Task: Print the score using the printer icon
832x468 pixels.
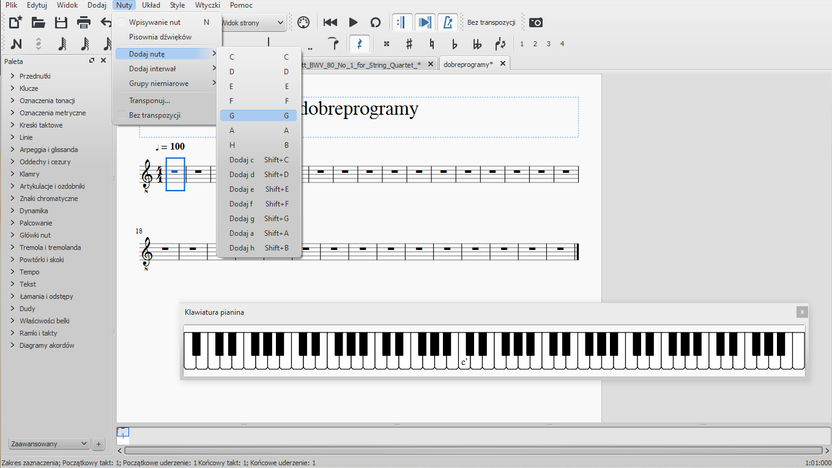Action: point(83,22)
